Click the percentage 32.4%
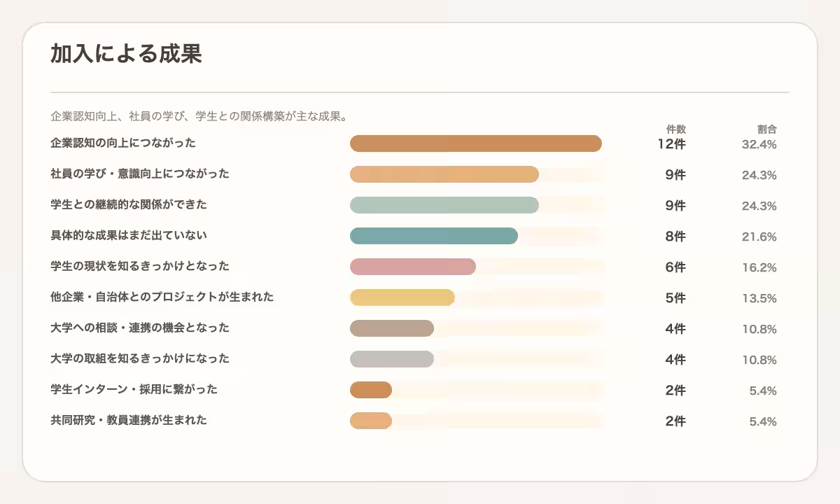Viewport: 840px width, 504px height. point(759,145)
